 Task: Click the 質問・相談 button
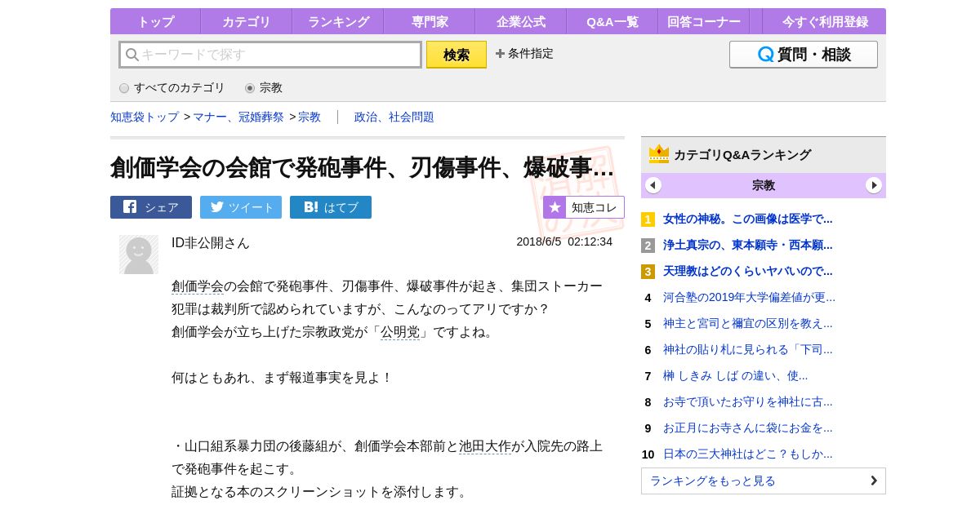[804, 55]
